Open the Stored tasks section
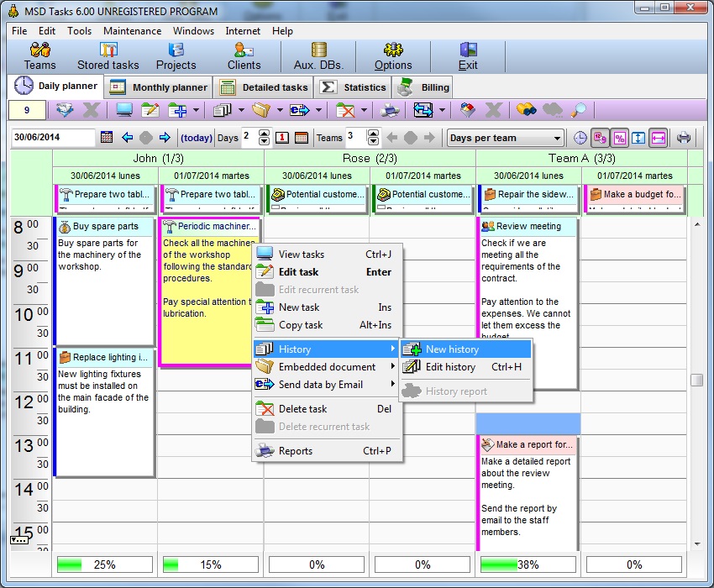This screenshot has height=588, width=714. (108, 56)
